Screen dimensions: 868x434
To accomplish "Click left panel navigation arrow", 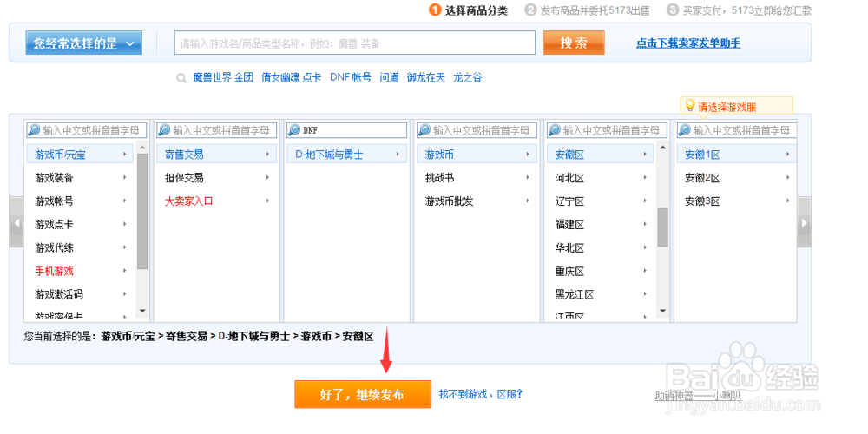I will pos(16,222).
